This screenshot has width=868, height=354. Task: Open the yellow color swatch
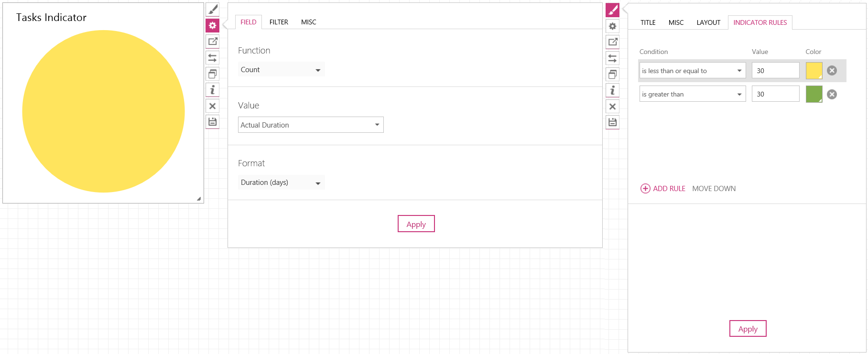coord(814,71)
